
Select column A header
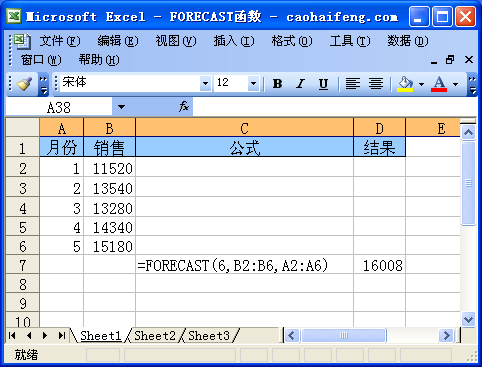[62, 128]
